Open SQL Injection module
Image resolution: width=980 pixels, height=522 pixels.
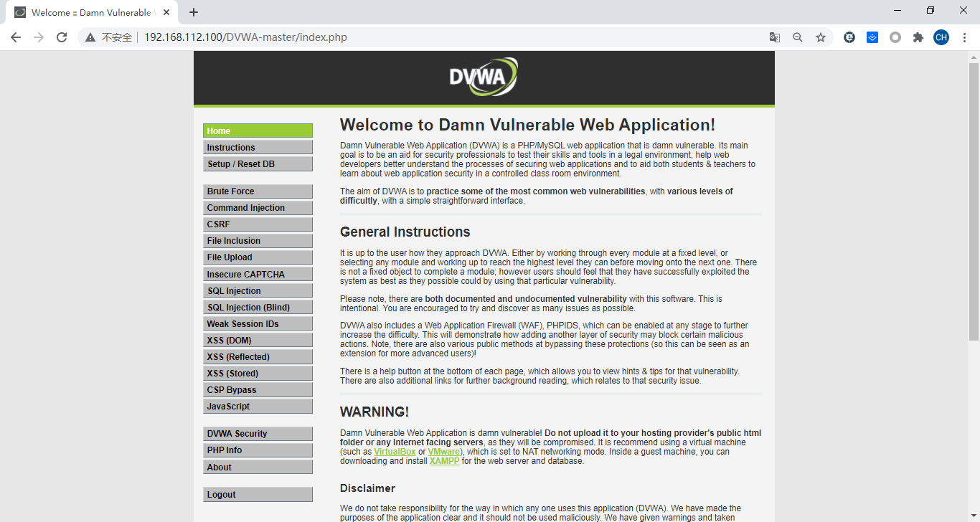point(258,290)
